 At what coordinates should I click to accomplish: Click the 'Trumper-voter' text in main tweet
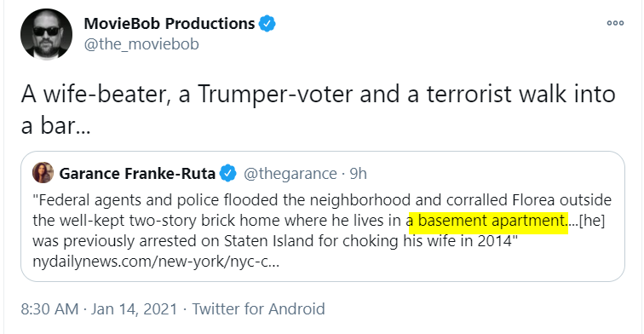tap(275, 94)
